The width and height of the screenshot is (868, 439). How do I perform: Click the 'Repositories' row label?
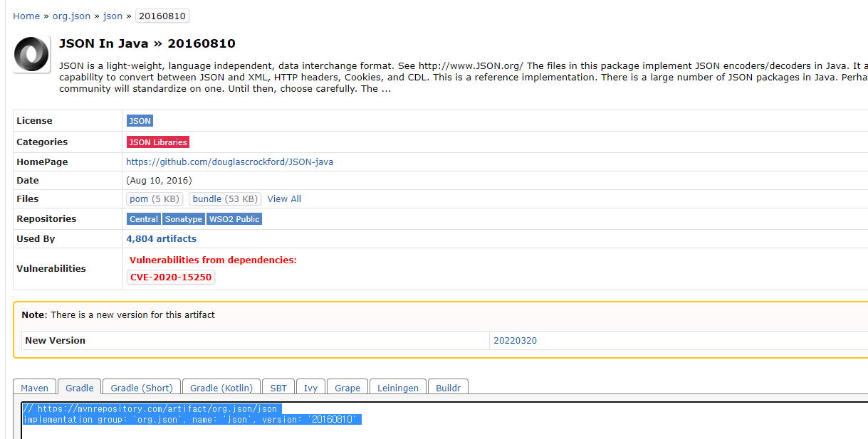pos(46,219)
